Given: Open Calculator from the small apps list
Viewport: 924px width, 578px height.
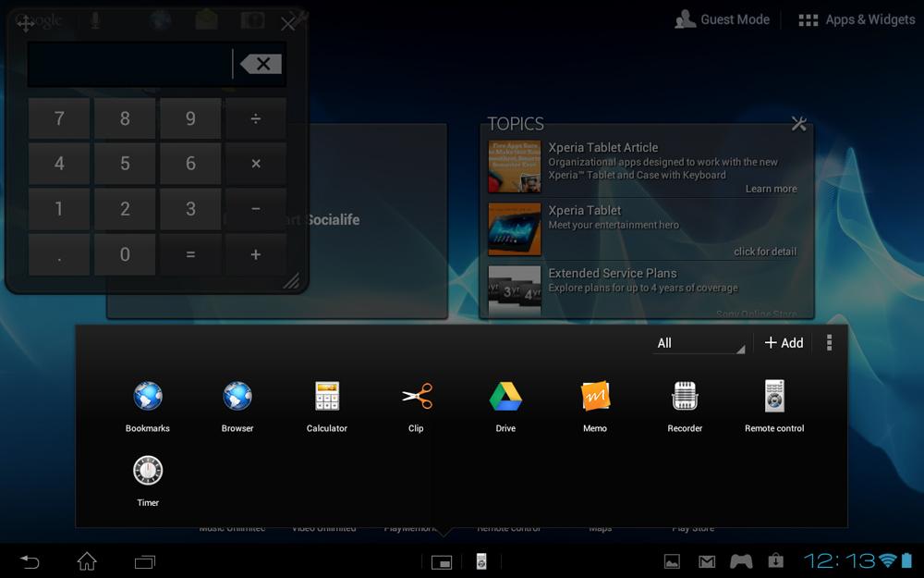Looking at the screenshot, I should tap(327, 406).
